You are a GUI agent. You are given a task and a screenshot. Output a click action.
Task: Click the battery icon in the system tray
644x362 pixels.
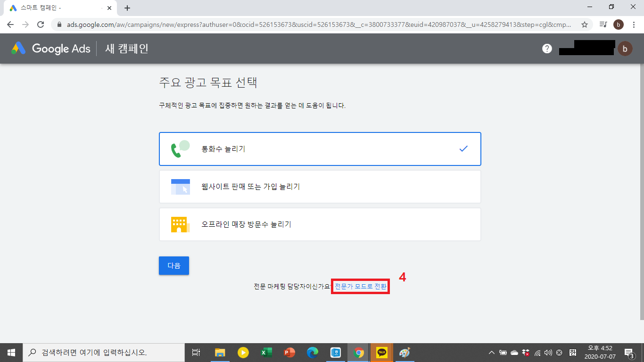point(503,353)
